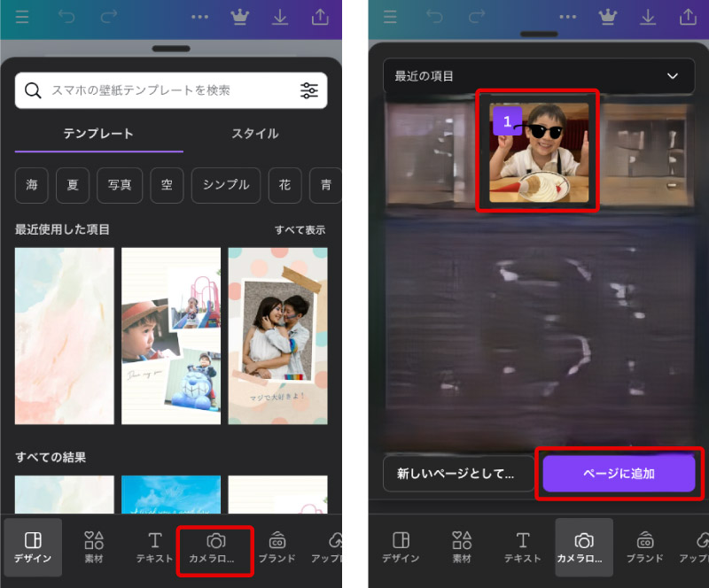The height and width of the screenshot is (588, 709).
Task: Open デザイン in right bottom bar
Action: point(401,547)
